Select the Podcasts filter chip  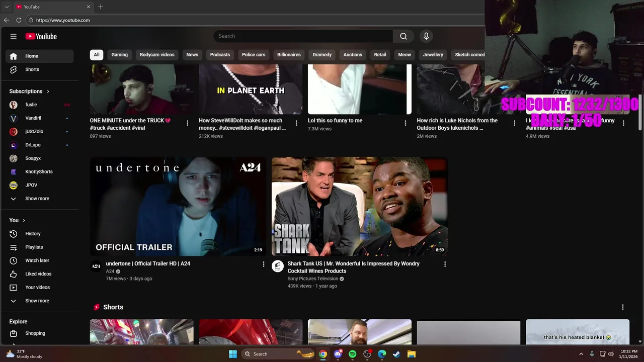[220, 55]
